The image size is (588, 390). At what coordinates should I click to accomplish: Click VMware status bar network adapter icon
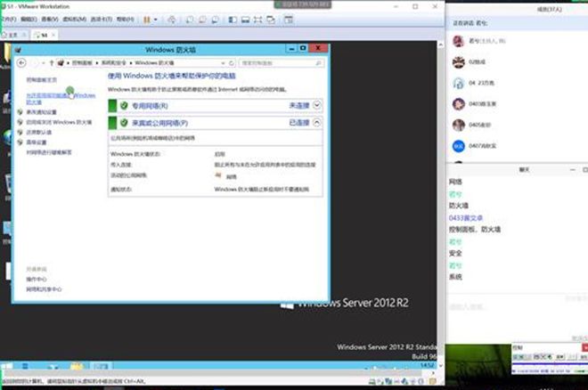[388, 382]
